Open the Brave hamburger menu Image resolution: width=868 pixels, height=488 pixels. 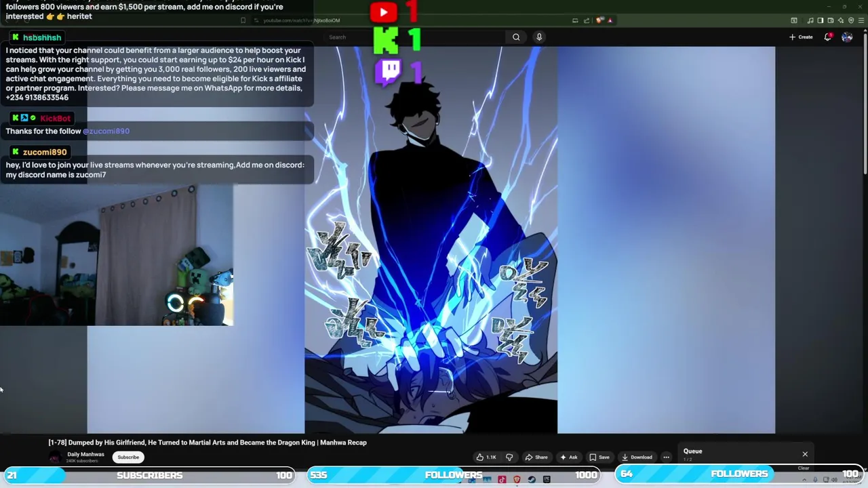coord(861,20)
